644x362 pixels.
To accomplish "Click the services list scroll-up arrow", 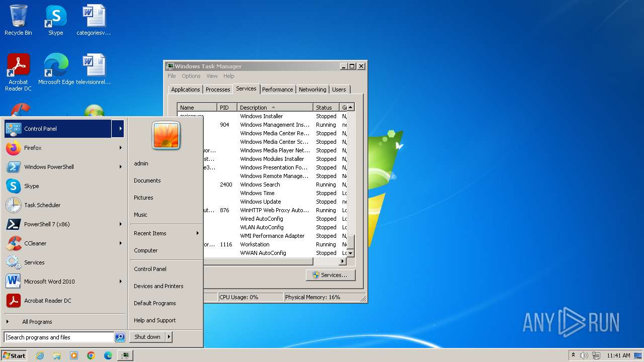I will (x=351, y=107).
